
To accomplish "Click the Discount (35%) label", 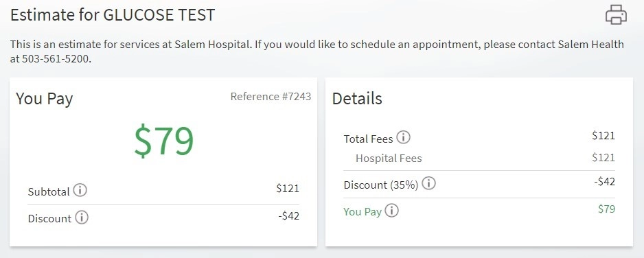I will (x=381, y=185).
